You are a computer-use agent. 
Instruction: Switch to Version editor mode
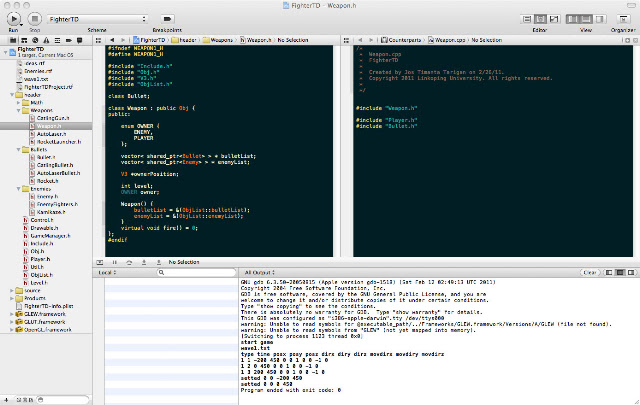(554, 19)
